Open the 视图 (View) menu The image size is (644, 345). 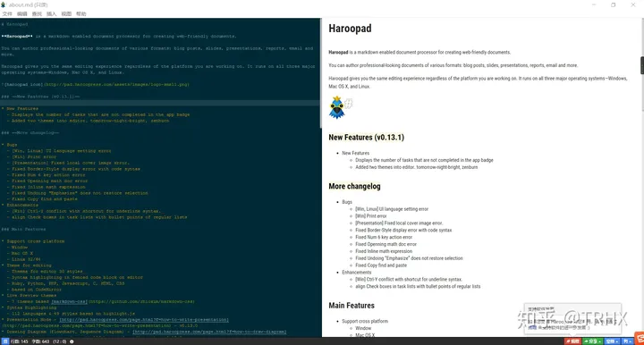(66, 14)
